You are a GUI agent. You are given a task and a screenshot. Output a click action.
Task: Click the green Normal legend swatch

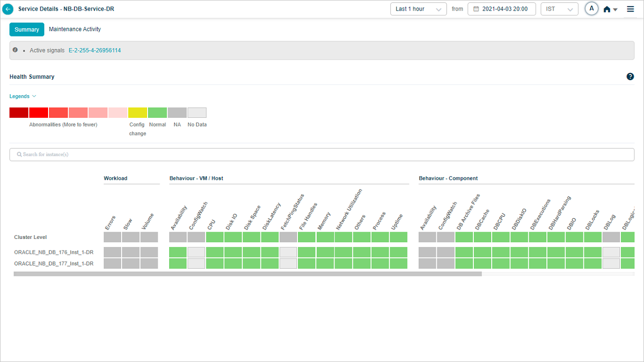click(157, 112)
